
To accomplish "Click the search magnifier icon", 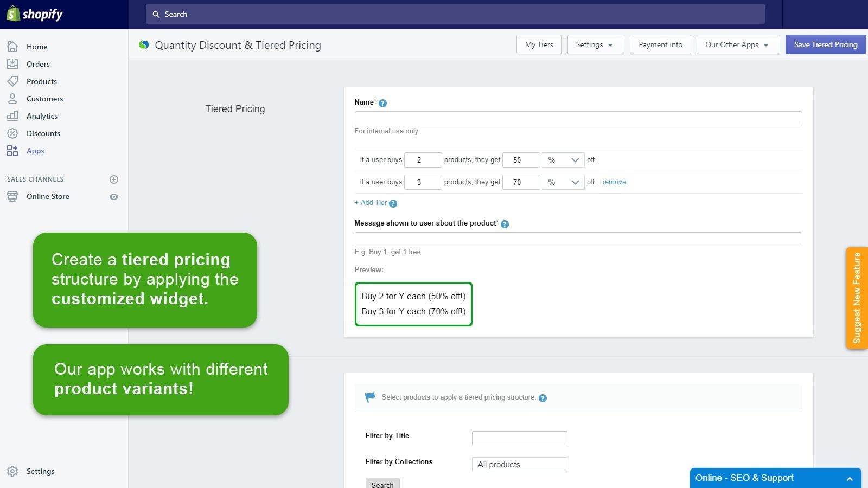I will pos(156,14).
